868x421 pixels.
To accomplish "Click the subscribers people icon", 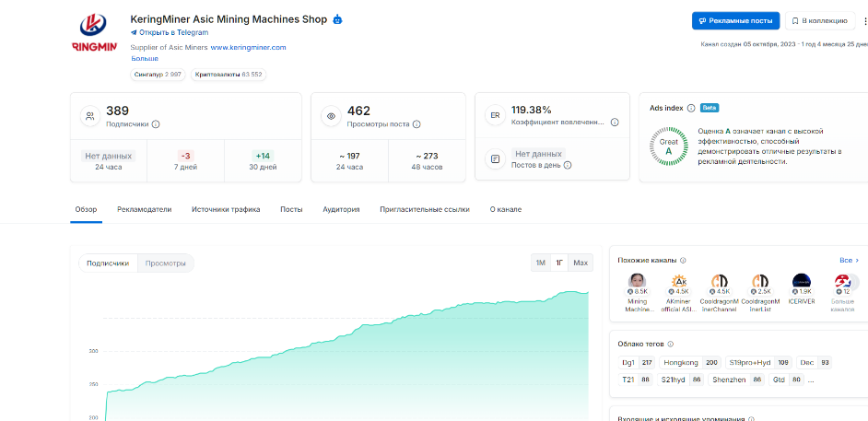I will click(90, 116).
